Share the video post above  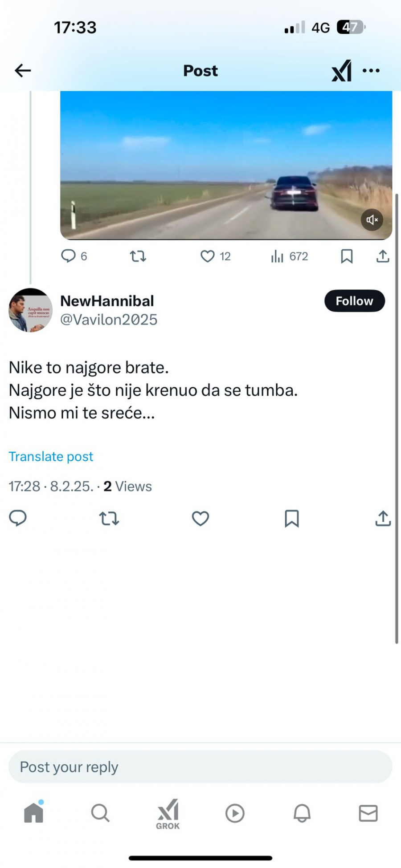[x=383, y=256]
